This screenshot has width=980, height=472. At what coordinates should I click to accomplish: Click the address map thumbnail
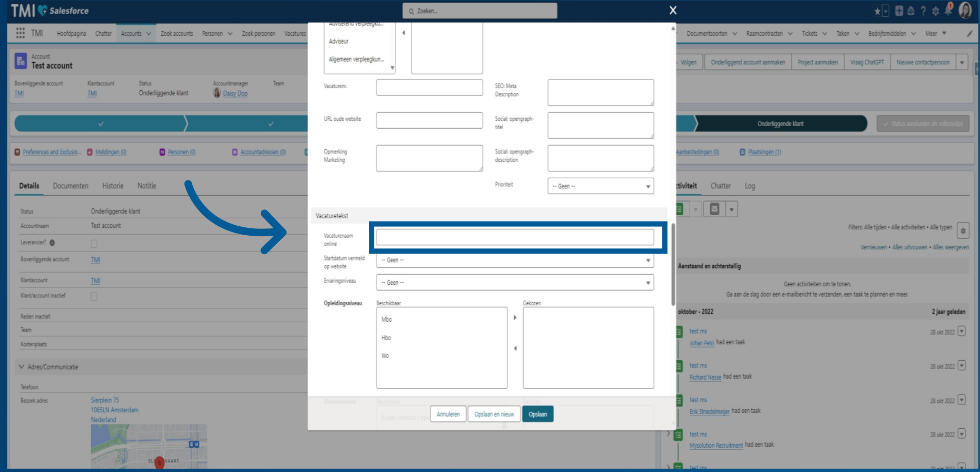[149, 446]
